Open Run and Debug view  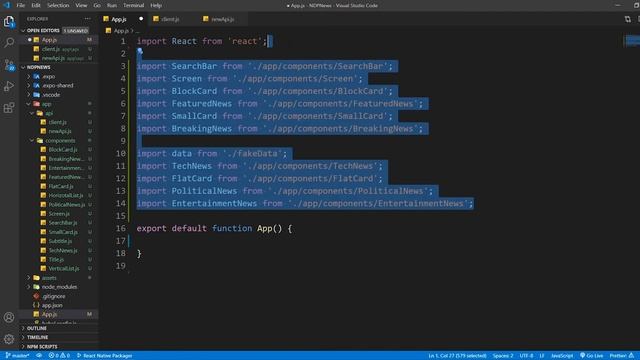click(9, 86)
